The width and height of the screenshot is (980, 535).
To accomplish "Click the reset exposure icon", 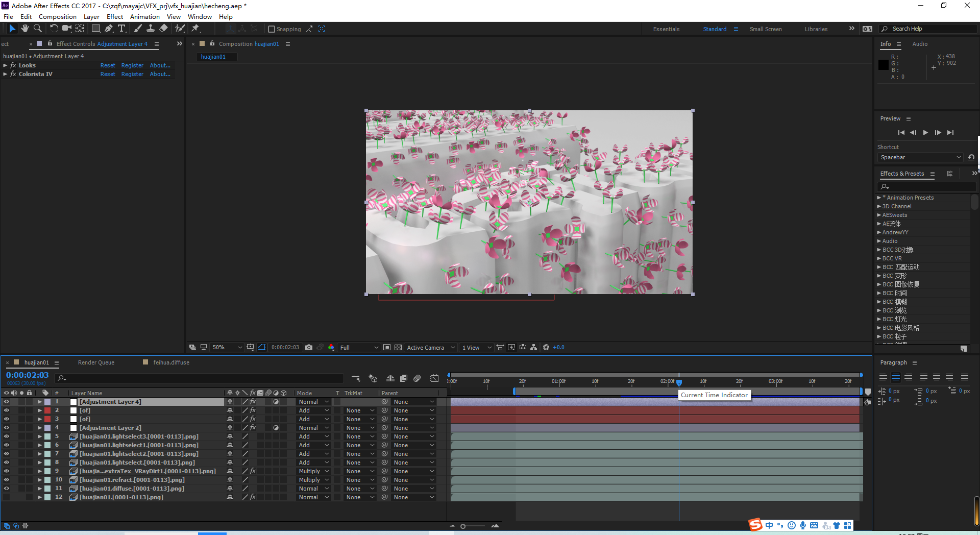I will pos(546,347).
